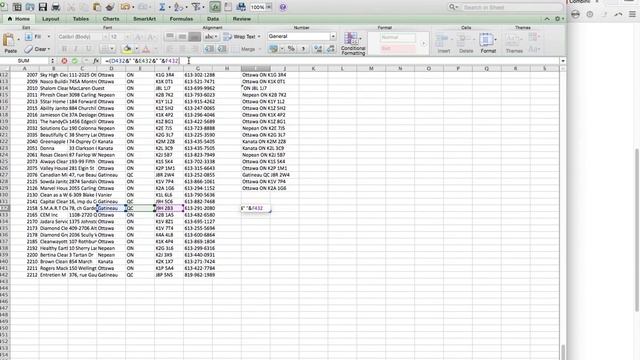Click the hamburger list icon in the right-side window
This screenshot has width=640, height=360.
(632, 14)
